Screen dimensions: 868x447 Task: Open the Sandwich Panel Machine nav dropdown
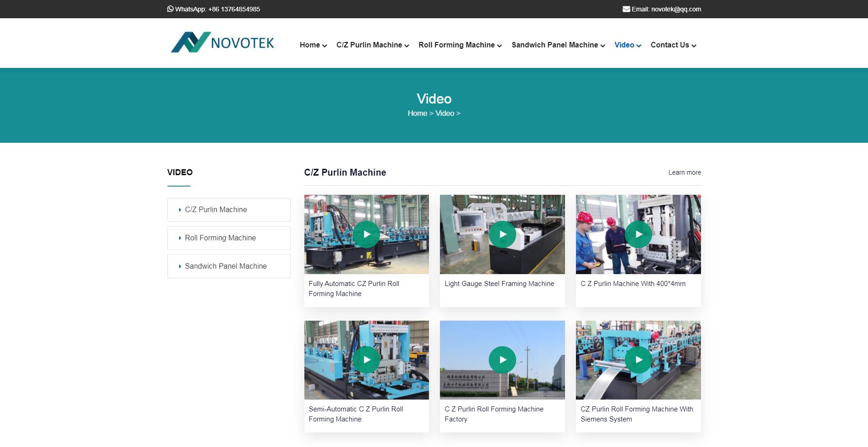point(558,45)
